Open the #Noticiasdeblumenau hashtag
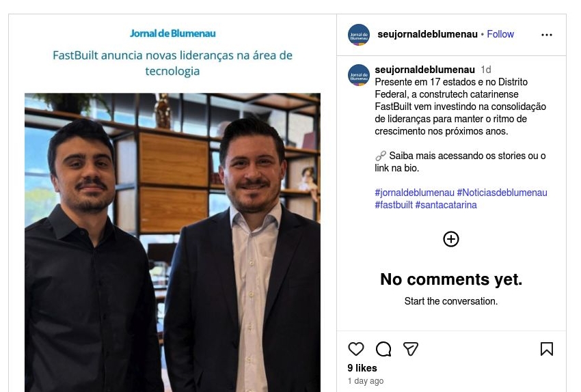This screenshot has height=392, width=581. click(x=502, y=193)
